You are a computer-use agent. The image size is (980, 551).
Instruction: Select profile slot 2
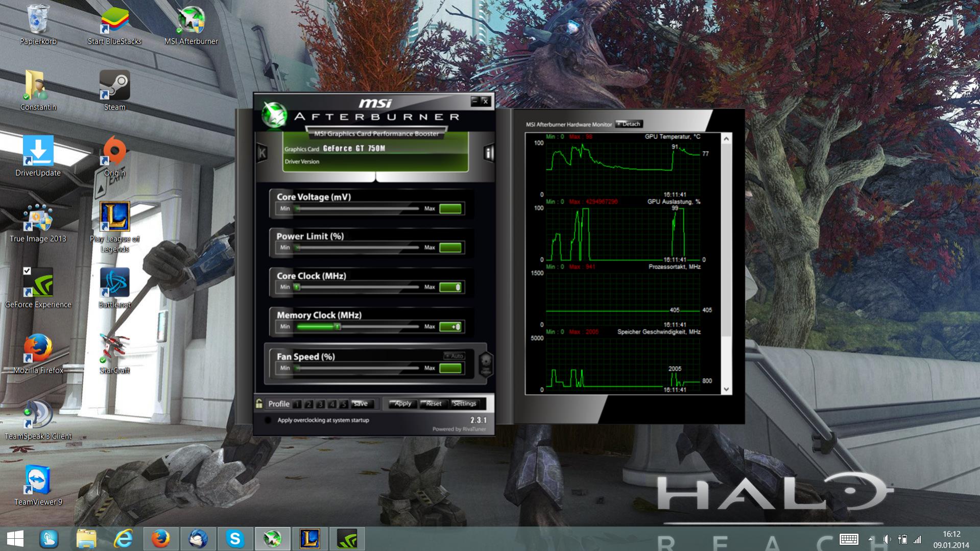pyautogui.click(x=309, y=404)
